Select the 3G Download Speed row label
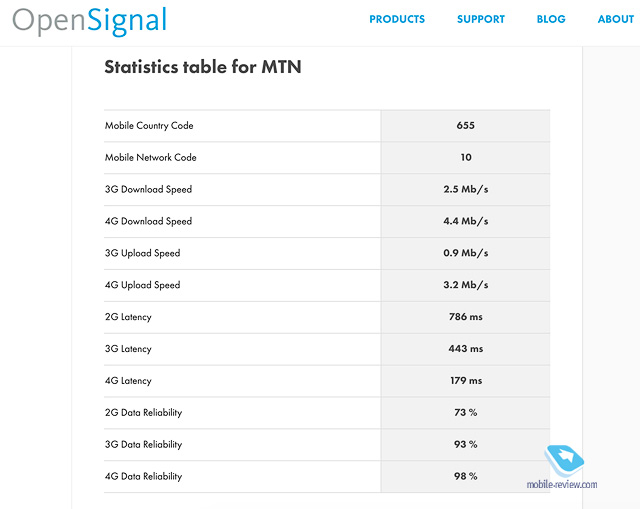The image size is (640, 509). pyautogui.click(x=148, y=190)
